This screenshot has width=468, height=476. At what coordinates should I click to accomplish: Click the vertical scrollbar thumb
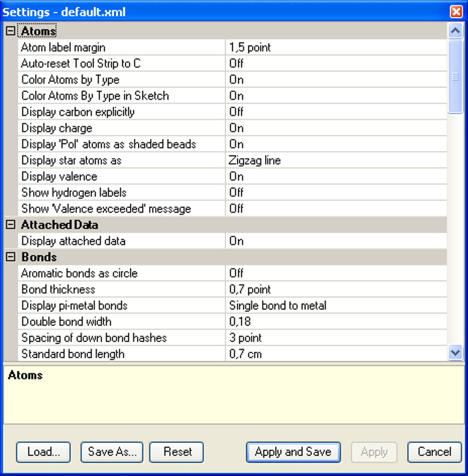(455, 77)
